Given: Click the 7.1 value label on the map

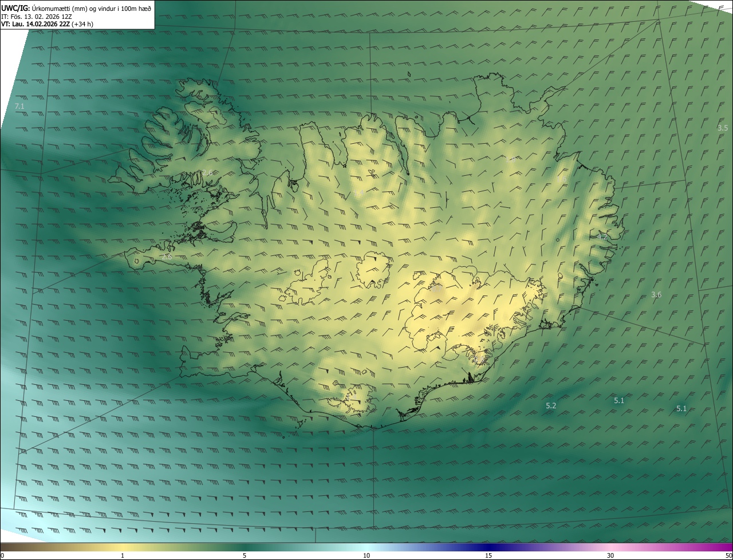Looking at the screenshot, I should click(x=19, y=107).
